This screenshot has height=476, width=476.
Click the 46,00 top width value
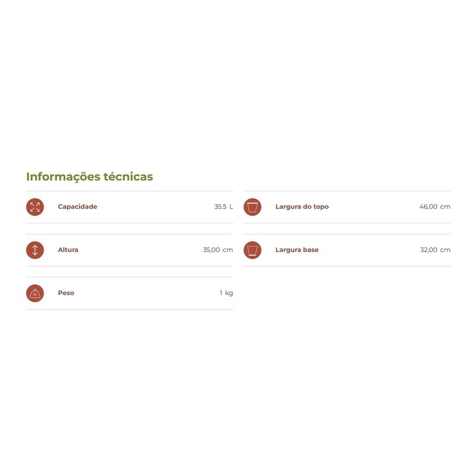point(428,207)
